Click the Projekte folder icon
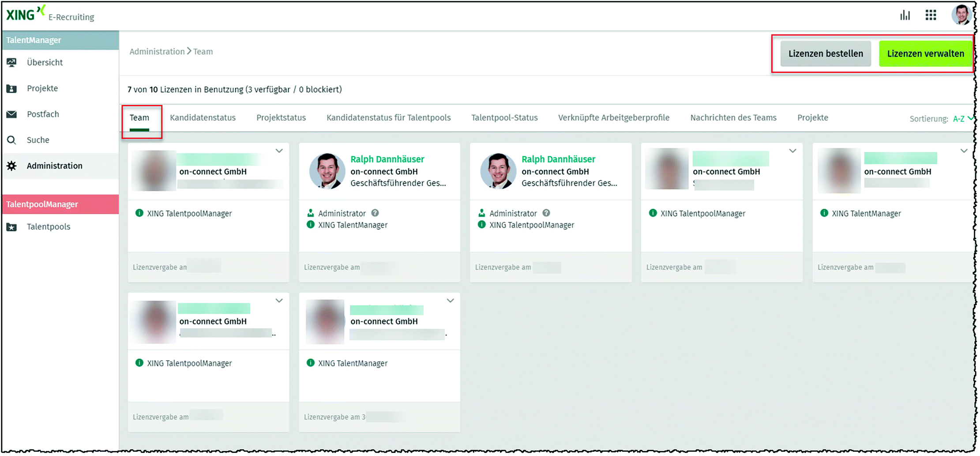The height and width of the screenshot is (456, 980). (12, 89)
